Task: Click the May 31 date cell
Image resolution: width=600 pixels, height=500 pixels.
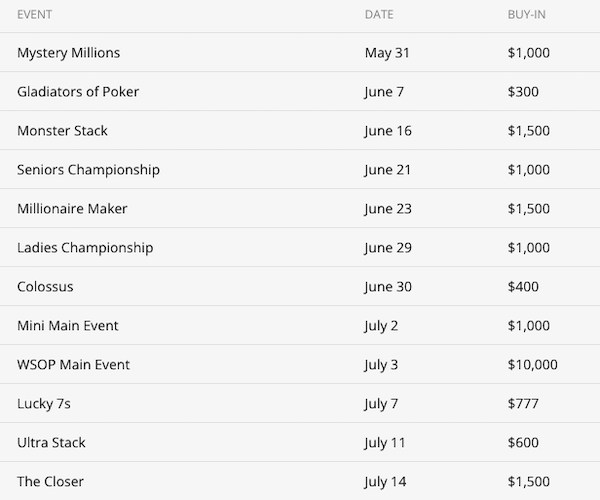Action: click(x=387, y=53)
